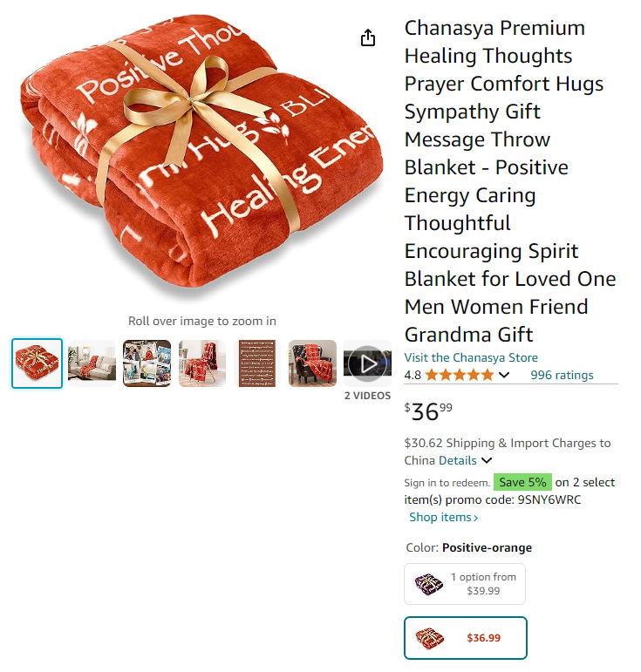View the brown blanket text layout thumbnail
This screenshot has height=672, width=641.
click(257, 363)
